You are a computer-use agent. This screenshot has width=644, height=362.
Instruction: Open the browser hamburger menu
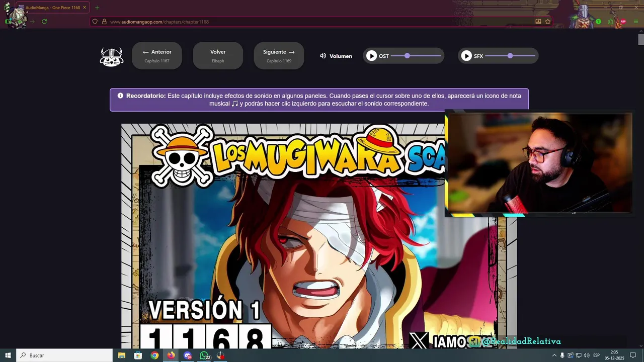click(635, 22)
